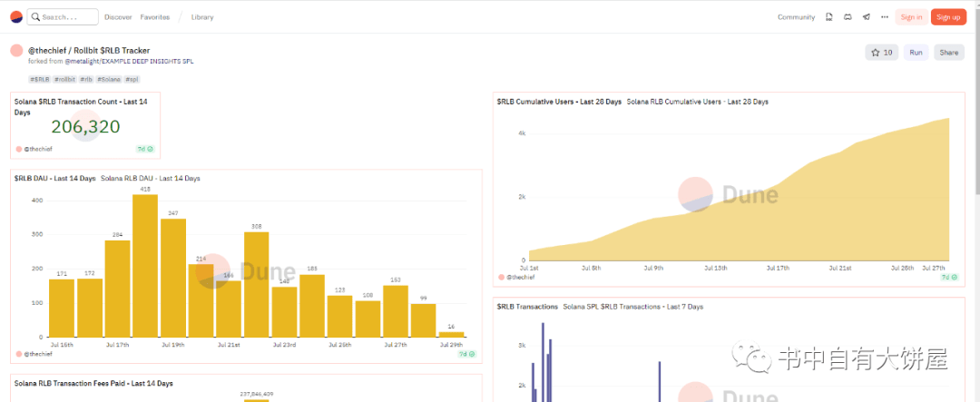The width and height of the screenshot is (980, 402).
Task: Open the Library nav item
Action: [202, 17]
